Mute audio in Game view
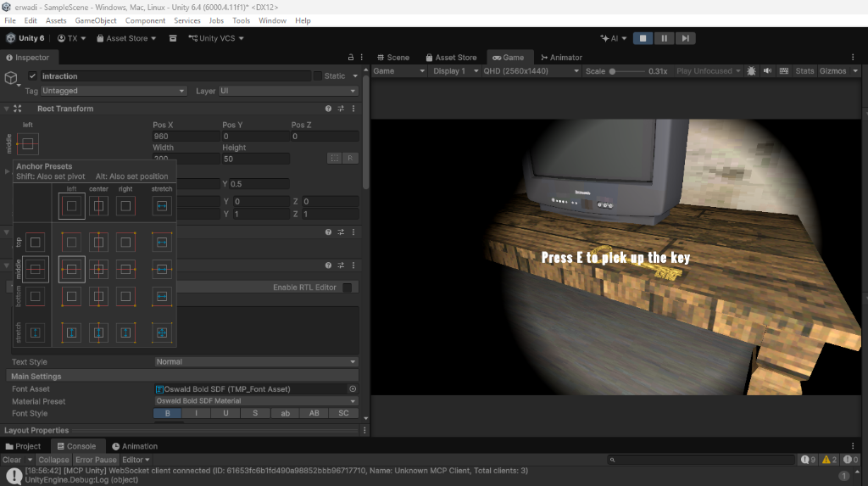The image size is (868, 486). [767, 71]
